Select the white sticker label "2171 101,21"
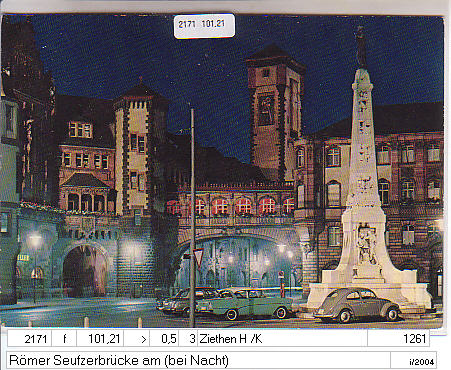This screenshot has height=370, width=451. pos(204,25)
